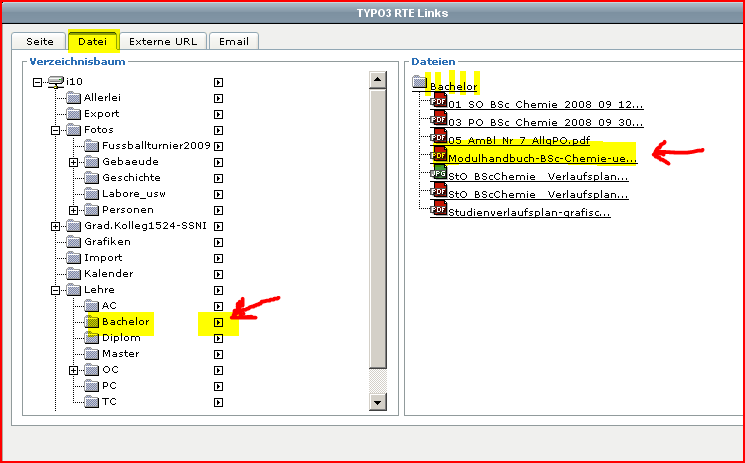Open the Externe URL tab
The image size is (745, 463).
pos(164,41)
